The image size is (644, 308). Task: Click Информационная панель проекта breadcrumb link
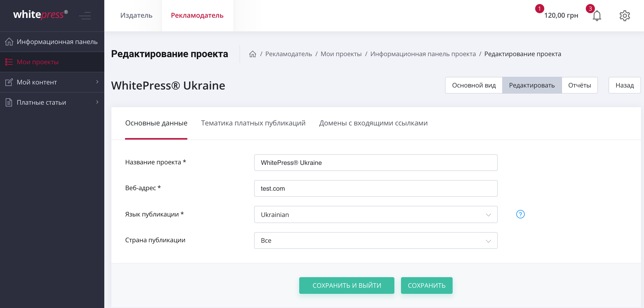423,54
